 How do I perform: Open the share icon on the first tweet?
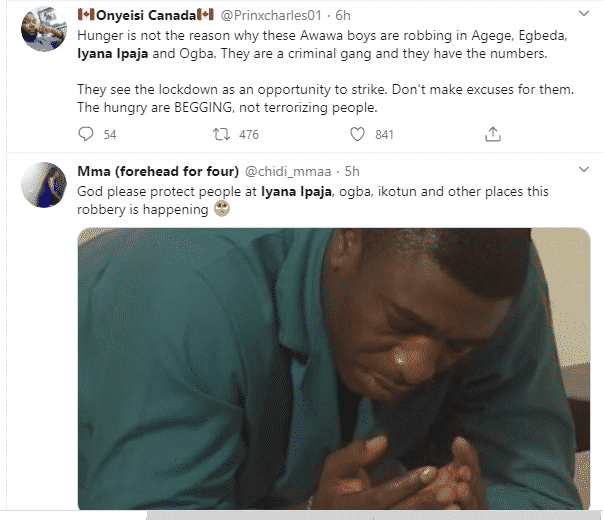coord(492,134)
